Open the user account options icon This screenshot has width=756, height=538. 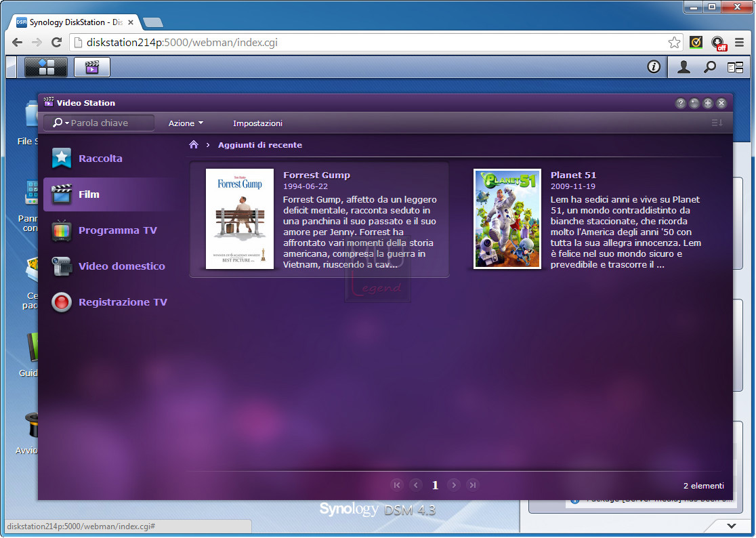coord(684,67)
